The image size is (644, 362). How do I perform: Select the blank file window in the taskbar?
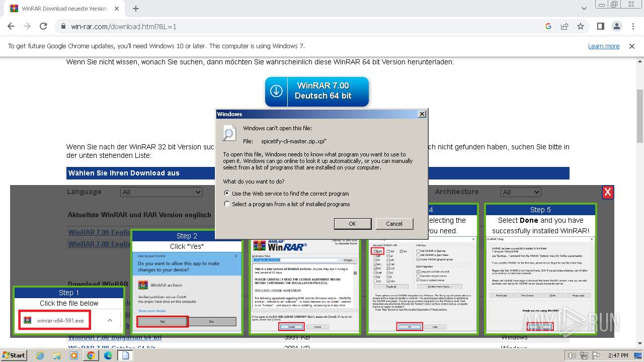[125, 355]
